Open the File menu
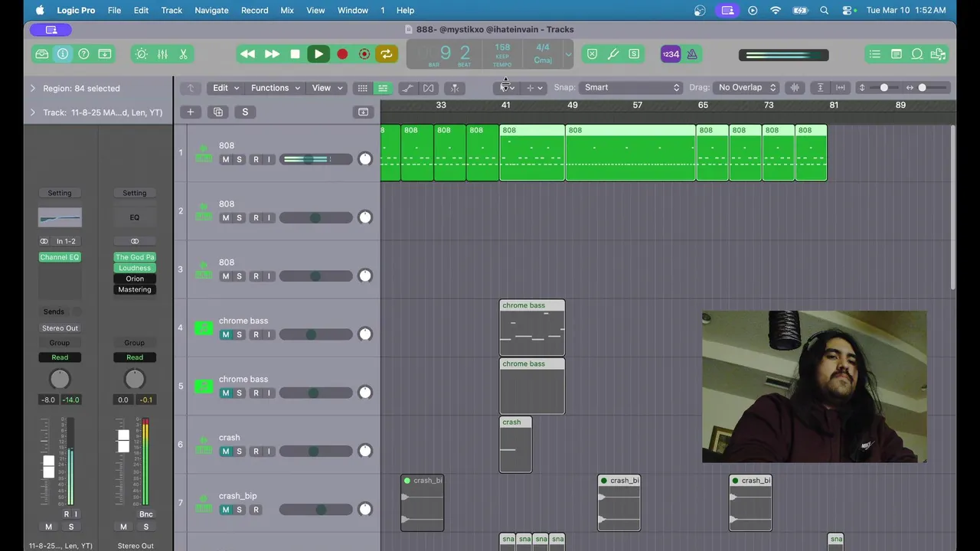This screenshot has width=980, height=551. pyautogui.click(x=114, y=10)
